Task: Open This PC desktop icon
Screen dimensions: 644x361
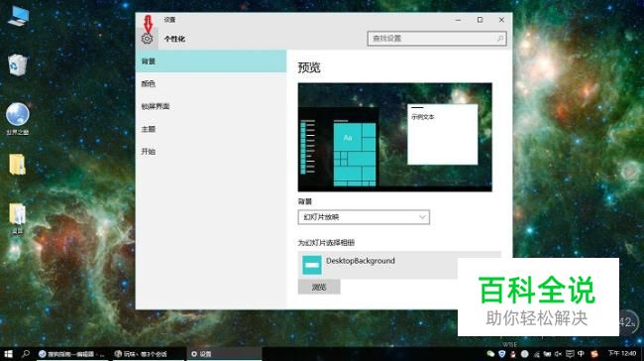Action: (x=19, y=17)
